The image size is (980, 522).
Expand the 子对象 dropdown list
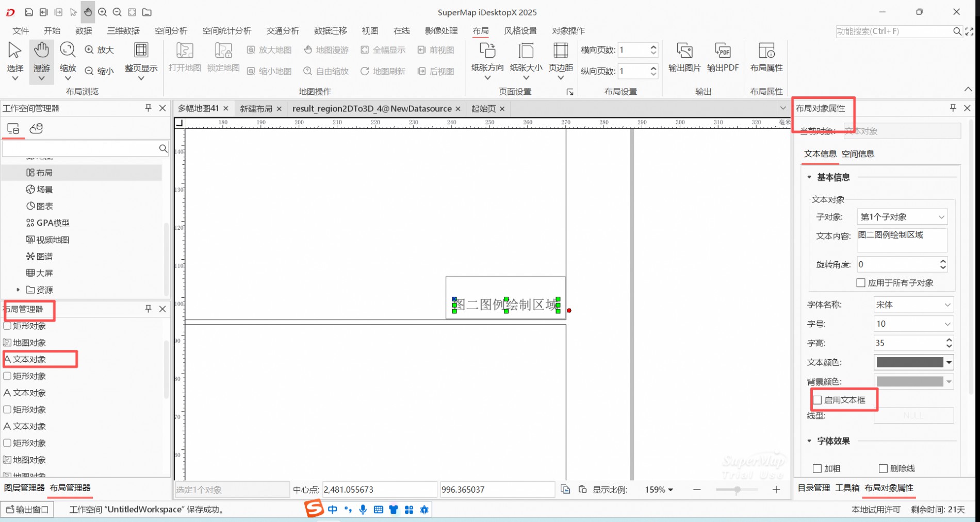902,217
